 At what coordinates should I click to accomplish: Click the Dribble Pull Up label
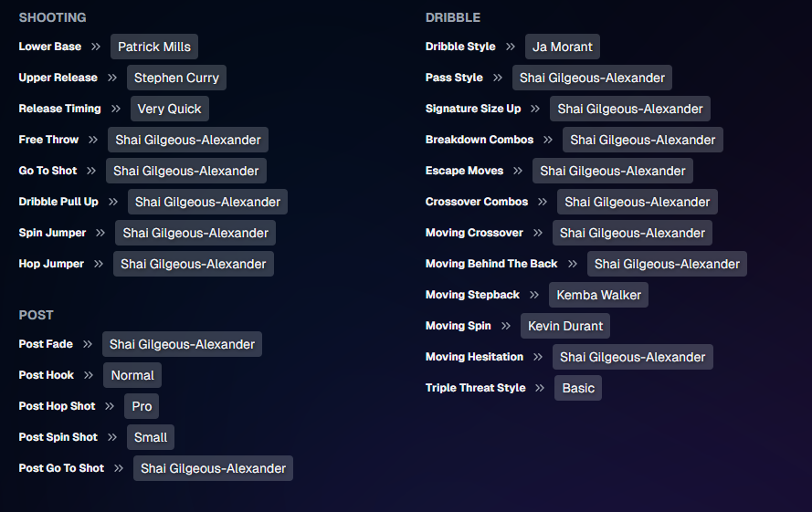click(x=58, y=202)
